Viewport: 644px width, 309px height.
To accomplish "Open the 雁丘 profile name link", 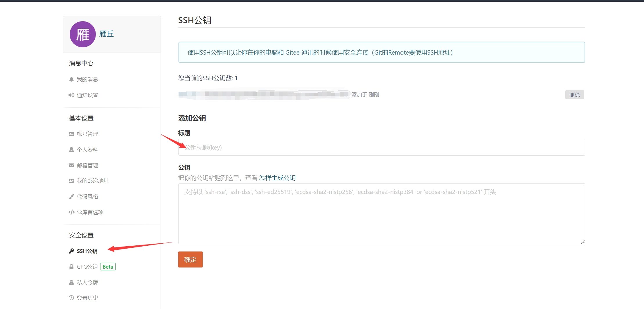I will pos(107,34).
